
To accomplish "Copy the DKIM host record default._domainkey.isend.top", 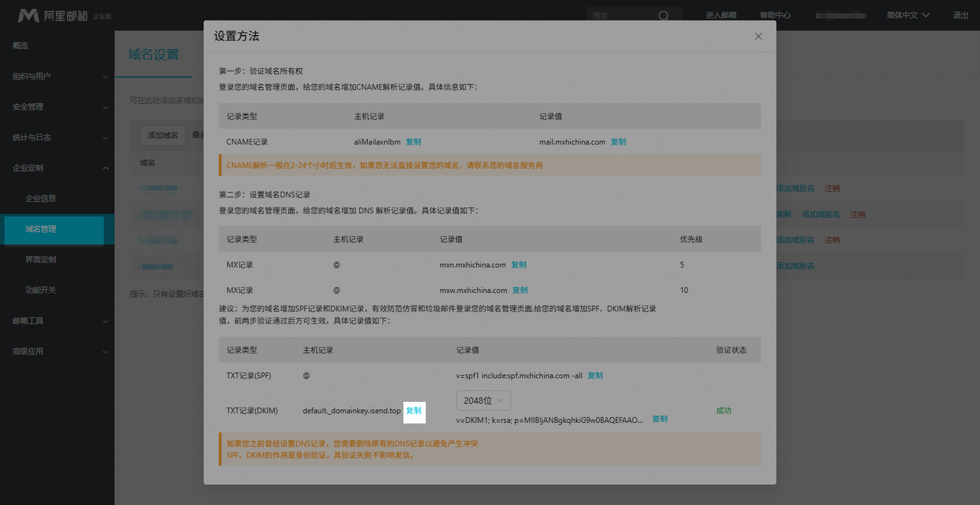I will pos(414,412).
